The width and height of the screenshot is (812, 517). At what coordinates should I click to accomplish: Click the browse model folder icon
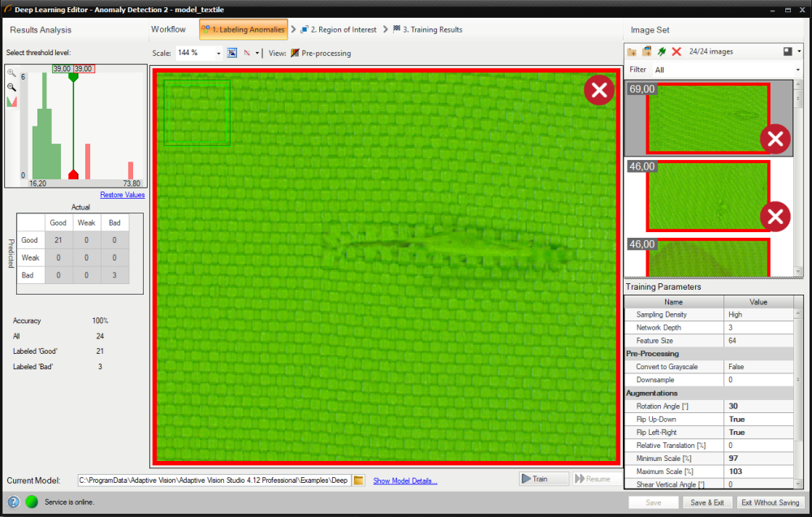point(359,480)
